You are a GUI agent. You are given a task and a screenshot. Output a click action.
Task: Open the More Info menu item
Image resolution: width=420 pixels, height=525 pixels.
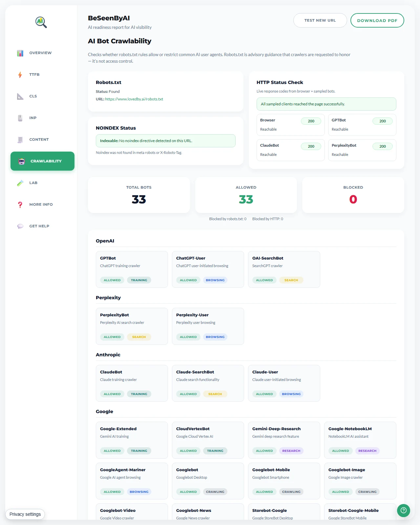pyautogui.click(x=42, y=204)
